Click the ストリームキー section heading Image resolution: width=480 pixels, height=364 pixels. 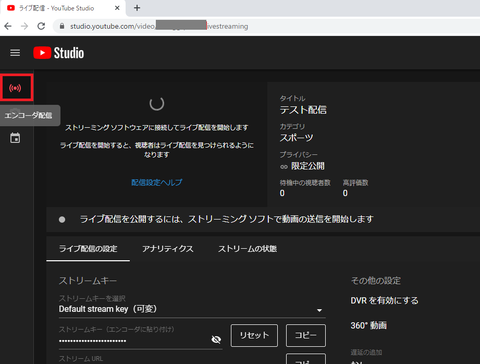(x=88, y=281)
